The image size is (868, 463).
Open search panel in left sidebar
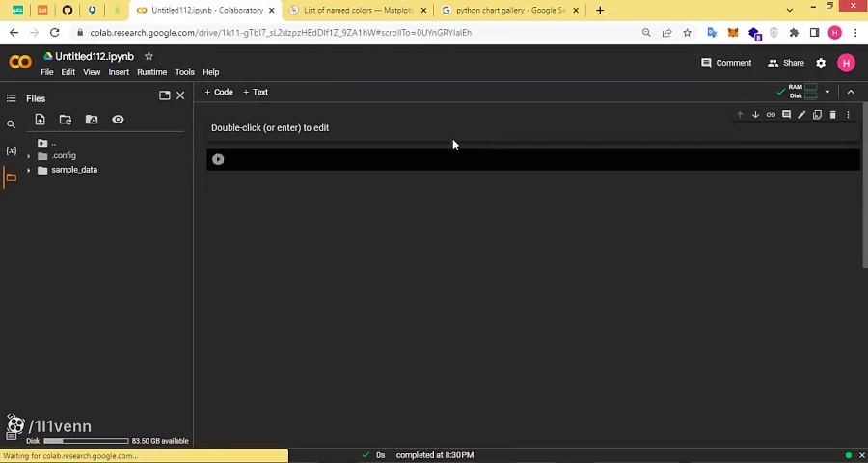11,124
